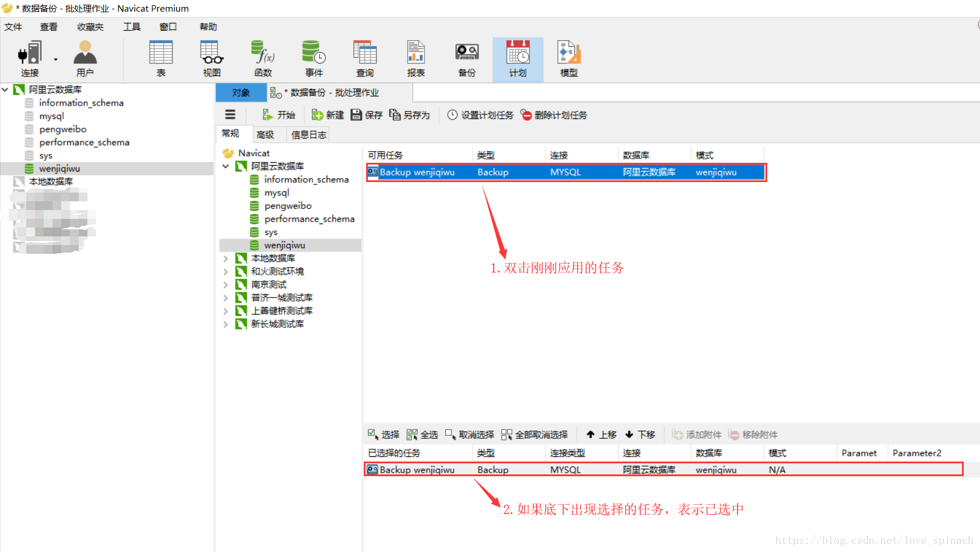Expand 和火测试环境 connection node
The width and height of the screenshot is (980, 552).
coord(226,271)
